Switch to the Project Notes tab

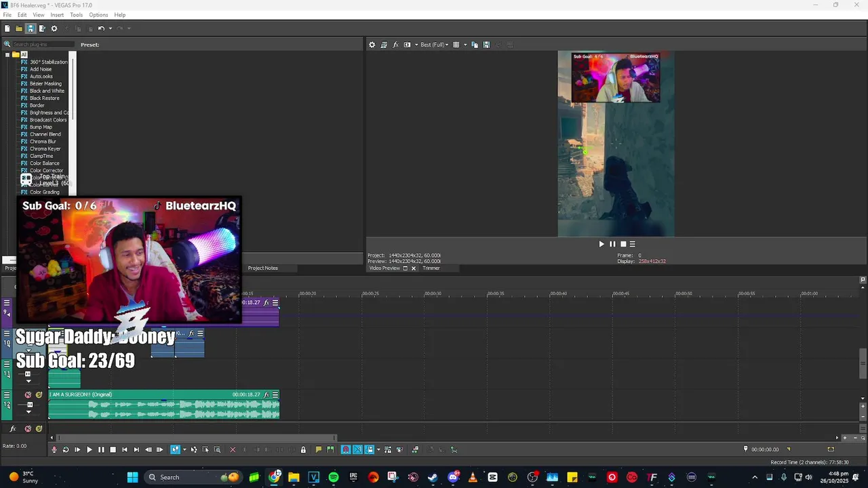pos(262,268)
